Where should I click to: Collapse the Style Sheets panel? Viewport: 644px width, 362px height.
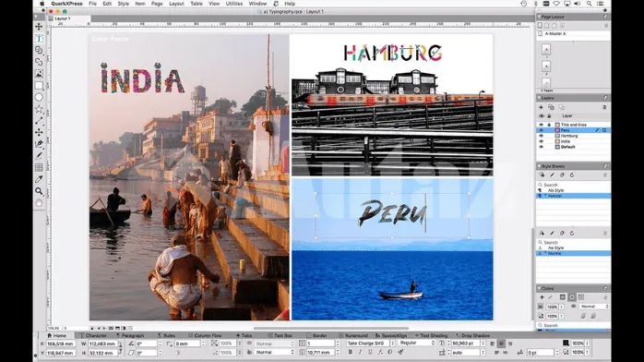[539, 166]
